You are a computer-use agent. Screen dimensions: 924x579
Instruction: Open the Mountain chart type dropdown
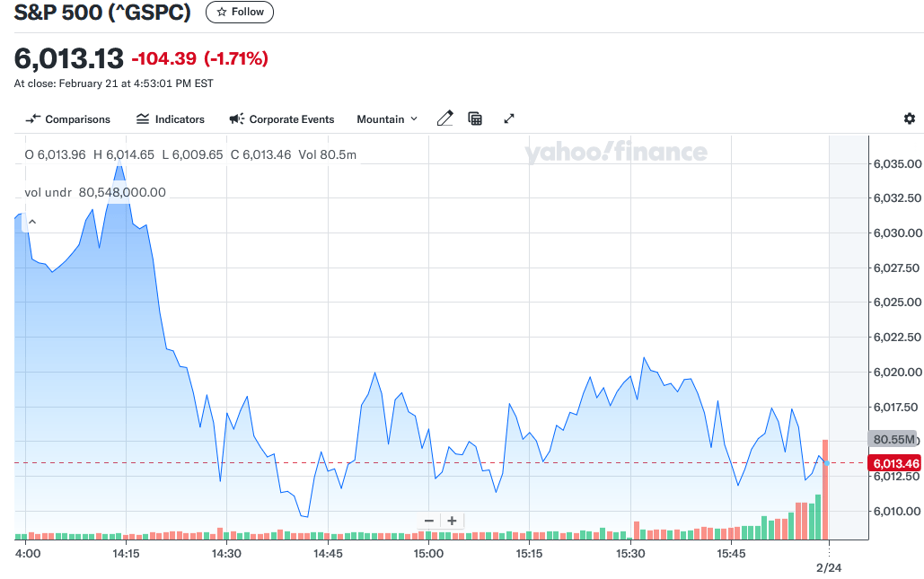coord(387,119)
